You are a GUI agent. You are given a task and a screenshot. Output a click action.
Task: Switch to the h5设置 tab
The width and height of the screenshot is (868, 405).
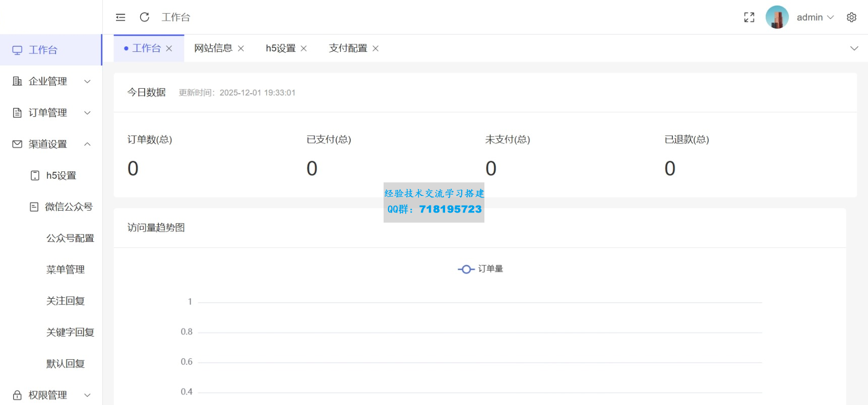coord(280,48)
